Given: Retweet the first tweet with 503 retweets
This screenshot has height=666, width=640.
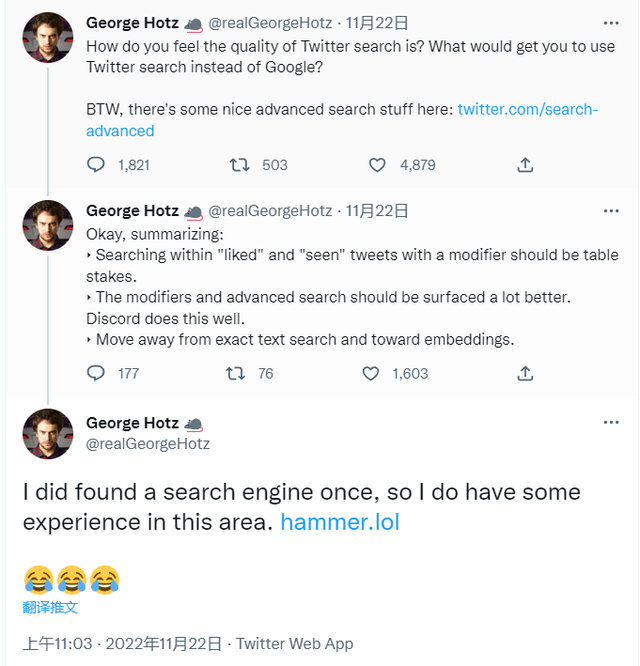Looking at the screenshot, I should [x=240, y=165].
